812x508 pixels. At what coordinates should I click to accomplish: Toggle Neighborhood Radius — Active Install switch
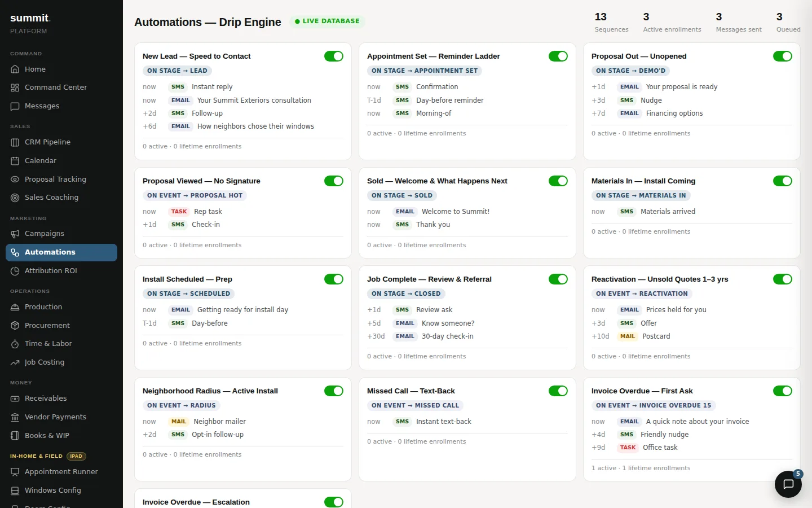click(334, 391)
